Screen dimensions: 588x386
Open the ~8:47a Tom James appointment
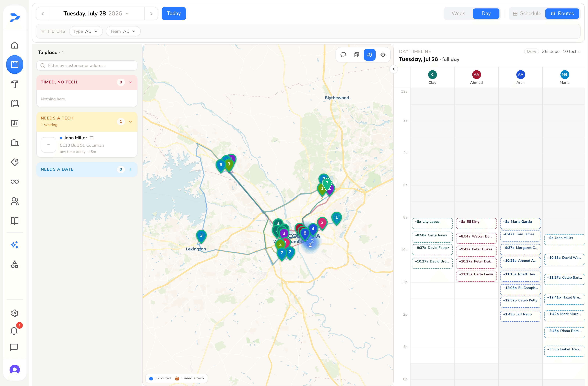click(520, 236)
